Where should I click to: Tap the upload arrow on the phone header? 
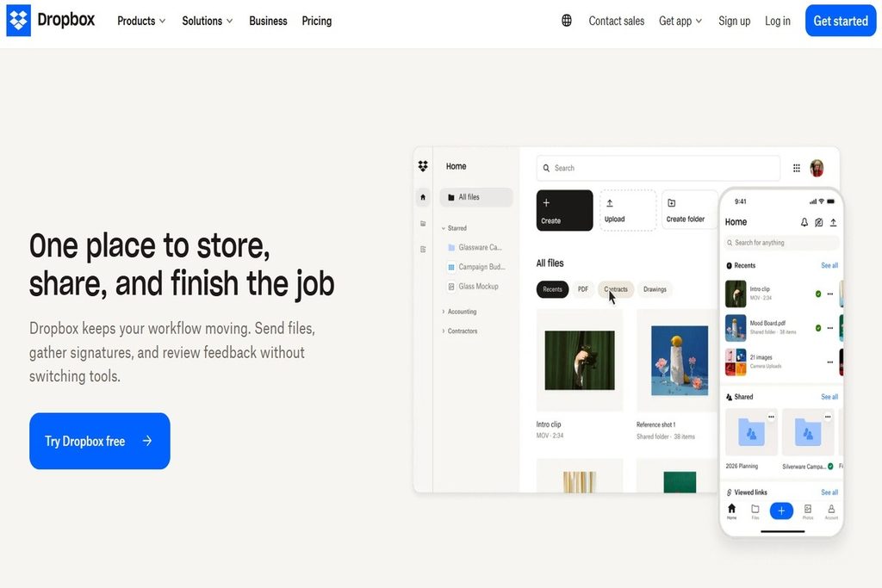coord(833,222)
